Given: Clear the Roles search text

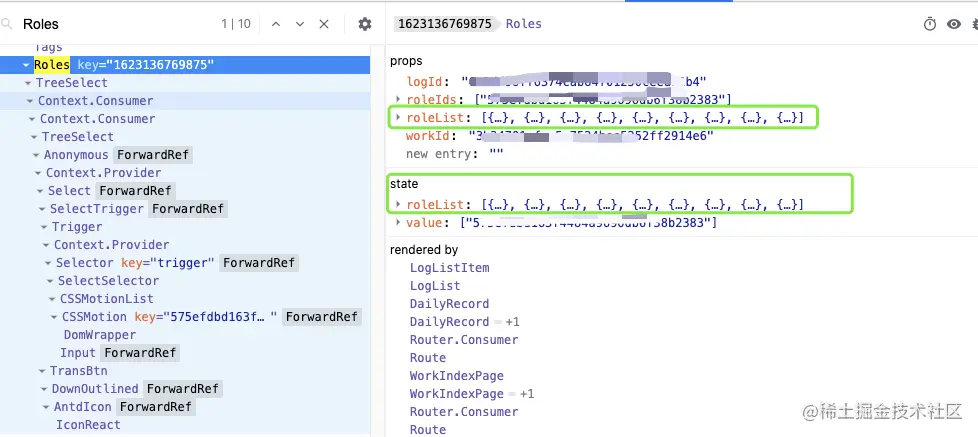Looking at the screenshot, I should pyautogui.click(x=324, y=24).
